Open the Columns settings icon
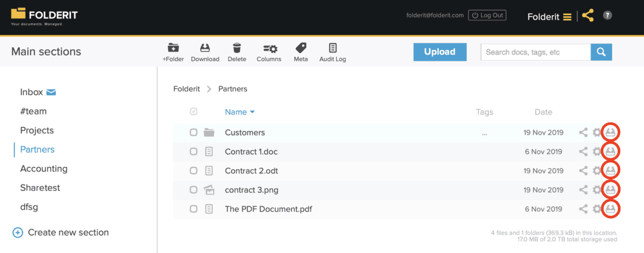Viewport: 644px width, 253px height. (x=271, y=48)
